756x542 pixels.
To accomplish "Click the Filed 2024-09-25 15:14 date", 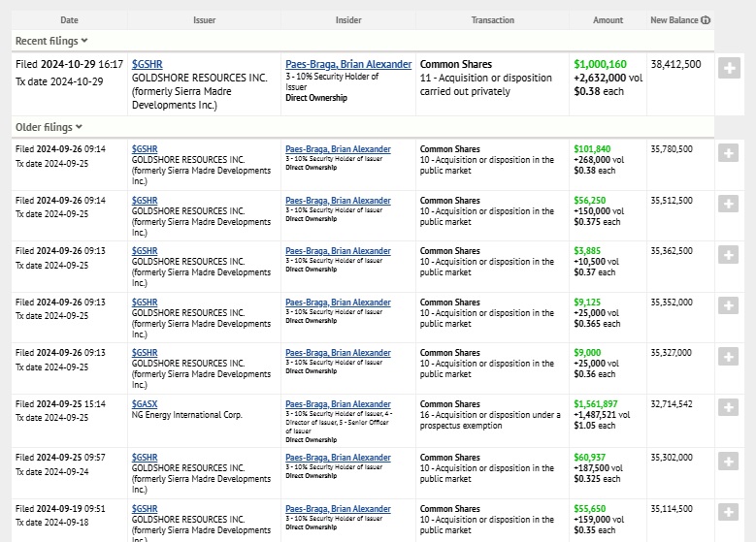I will (x=60, y=404).
